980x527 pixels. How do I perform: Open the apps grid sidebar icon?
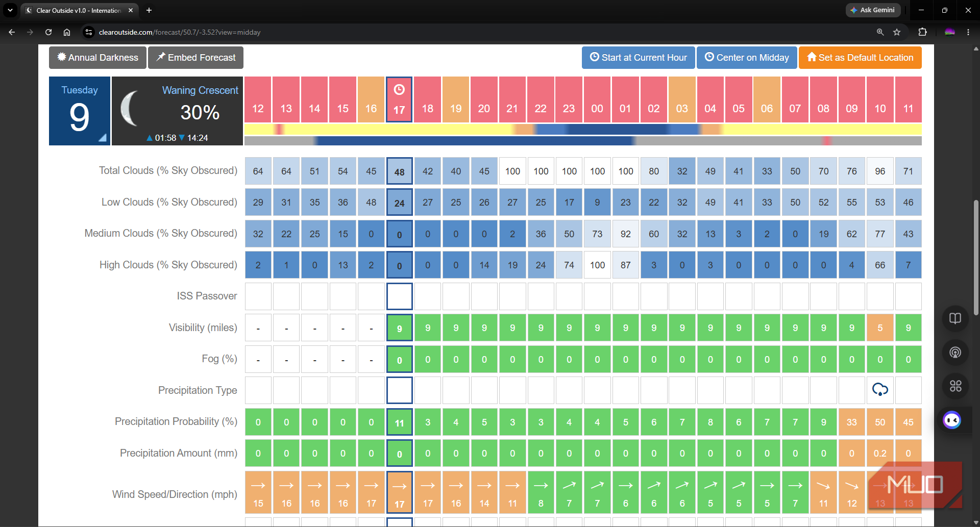pos(955,386)
